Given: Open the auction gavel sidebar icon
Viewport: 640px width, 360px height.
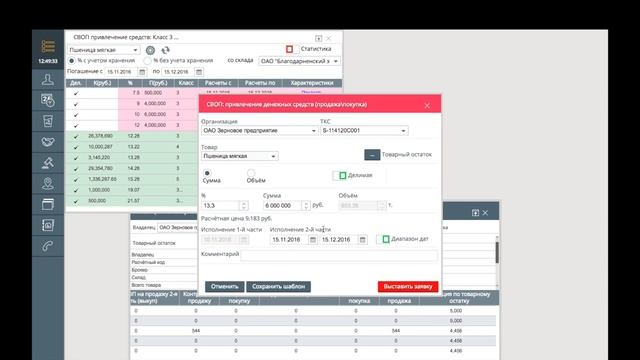Looking at the screenshot, I should point(48,162).
